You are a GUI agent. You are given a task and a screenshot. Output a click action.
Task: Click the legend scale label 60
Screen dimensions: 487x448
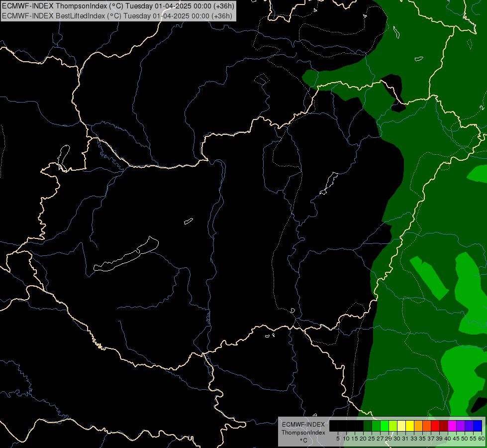482,439
